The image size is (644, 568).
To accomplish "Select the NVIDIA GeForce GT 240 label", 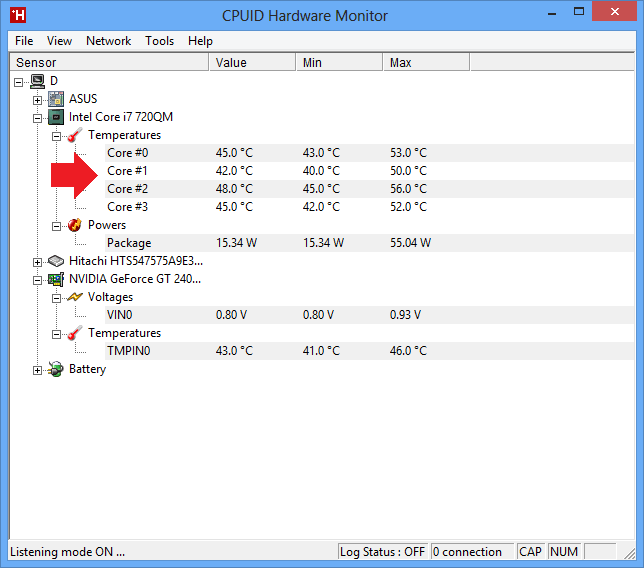I will (x=135, y=279).
